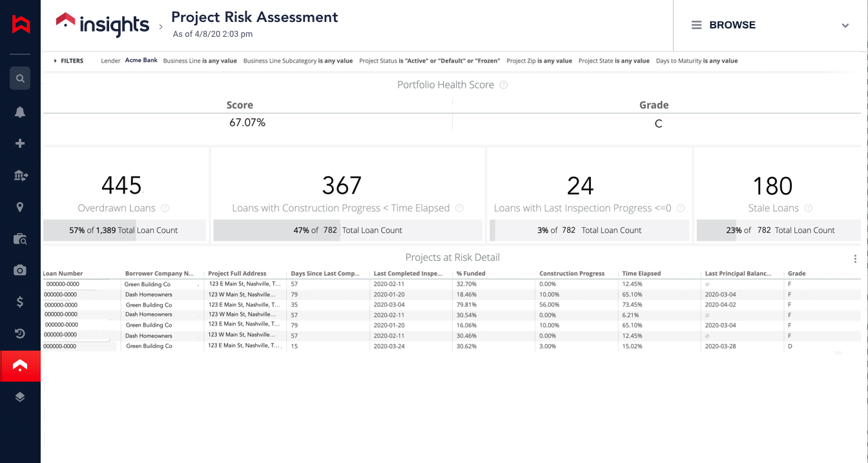Select the highlighted Insights item in sidebar

(x=20, y=366)
